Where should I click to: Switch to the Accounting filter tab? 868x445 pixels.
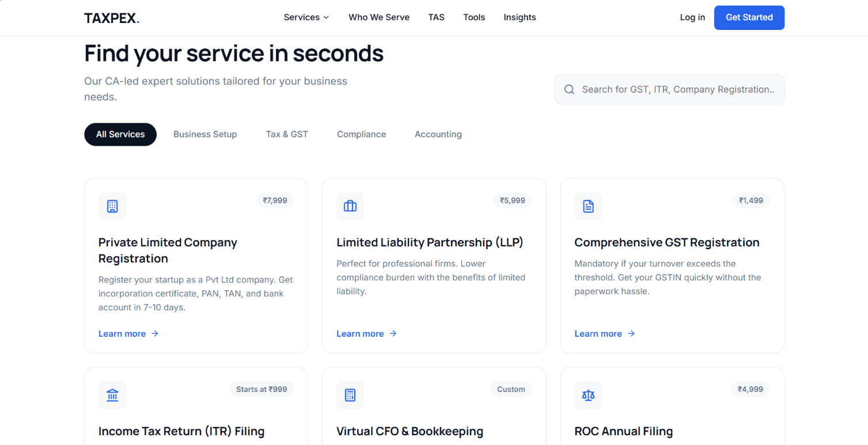(x=438, y=134)
